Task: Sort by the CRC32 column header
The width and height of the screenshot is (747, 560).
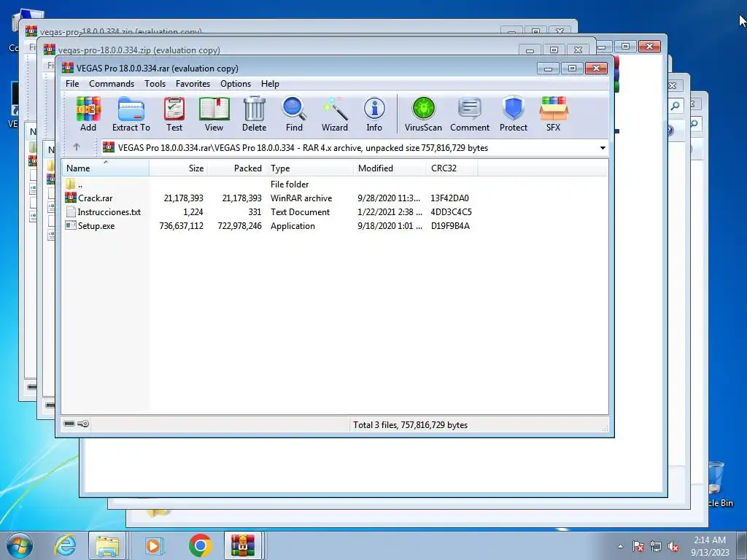Action: 452,168
